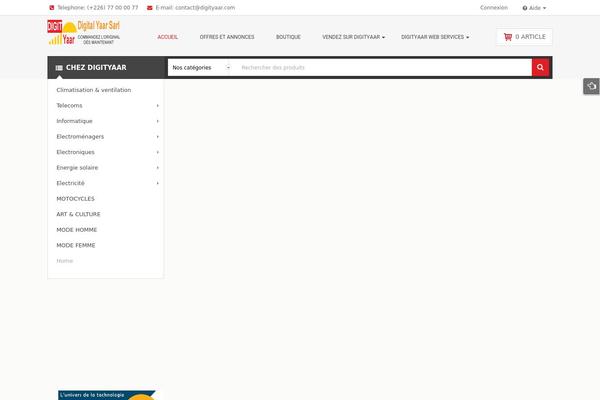The width and height of the screenshot is (600, 400).
Task: Open the Aide dropdown
Action: click(534, 8)
